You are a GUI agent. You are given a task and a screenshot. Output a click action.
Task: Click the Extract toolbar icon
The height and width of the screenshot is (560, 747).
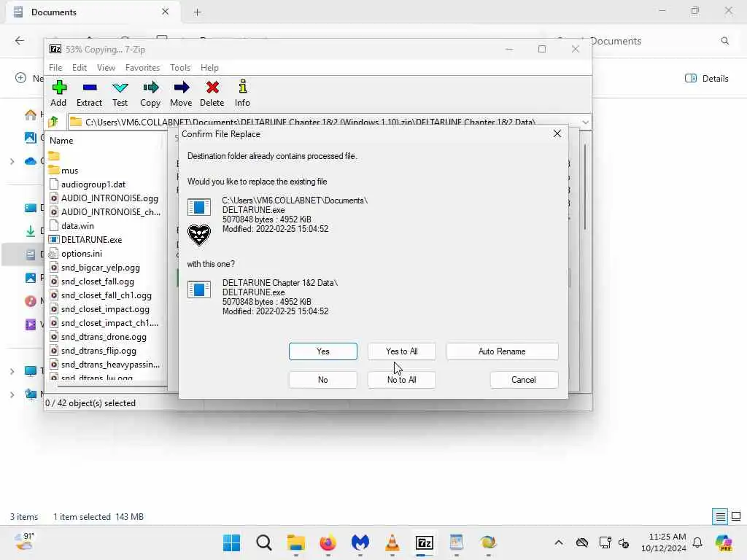point(89,93)
